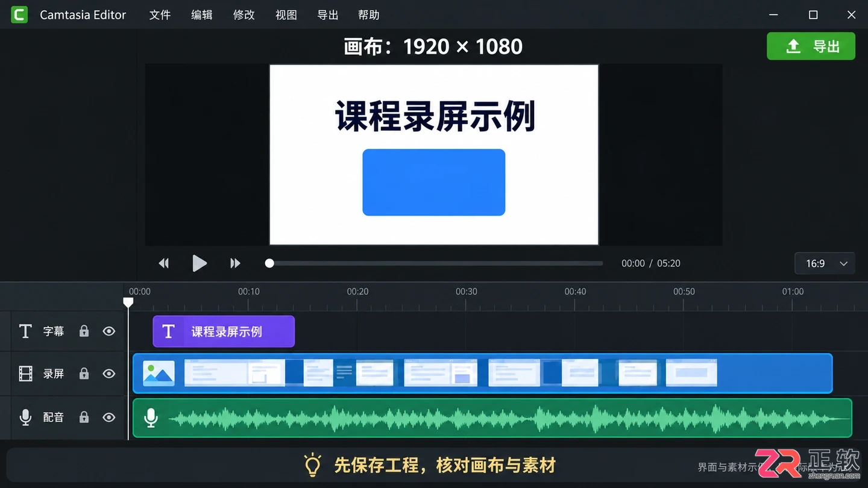Click the 课程录屏示例 title in preview
The height and width of the screenshot is (488, 868).
[435, 116]
